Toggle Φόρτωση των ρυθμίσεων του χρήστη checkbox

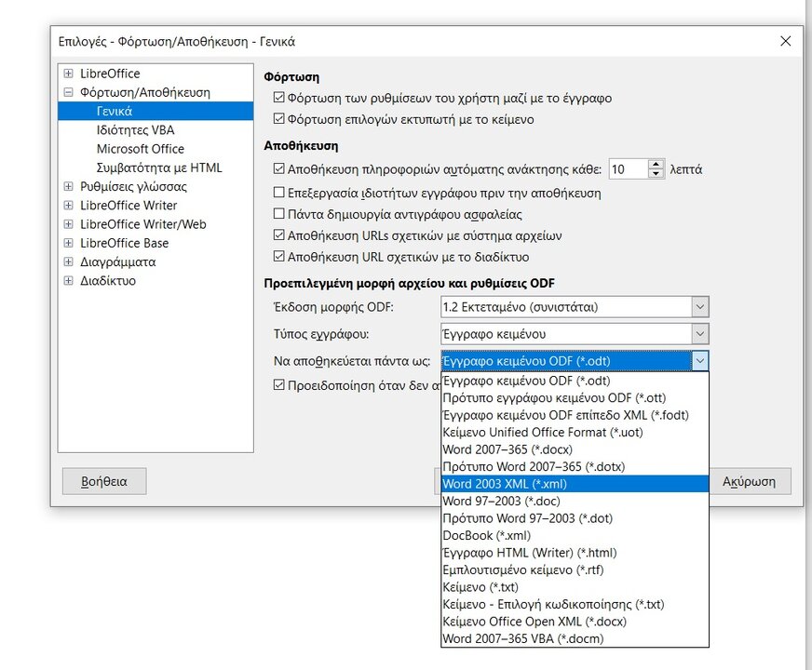coord(278,98)
